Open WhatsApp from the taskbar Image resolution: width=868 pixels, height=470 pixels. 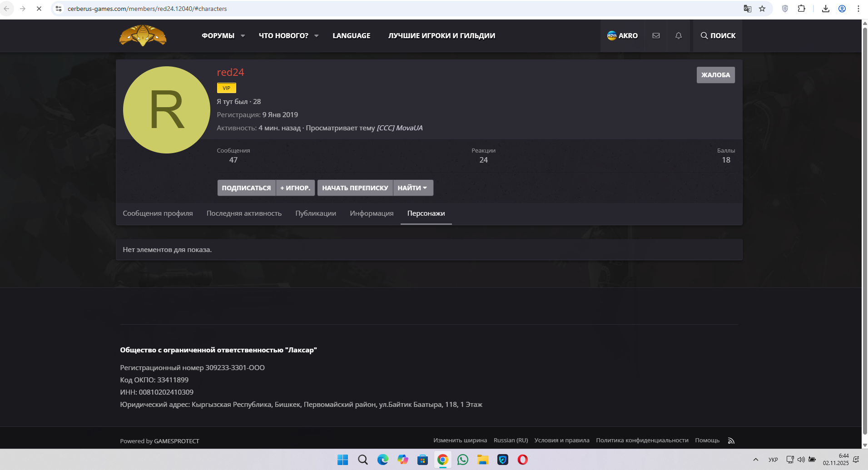462,460
